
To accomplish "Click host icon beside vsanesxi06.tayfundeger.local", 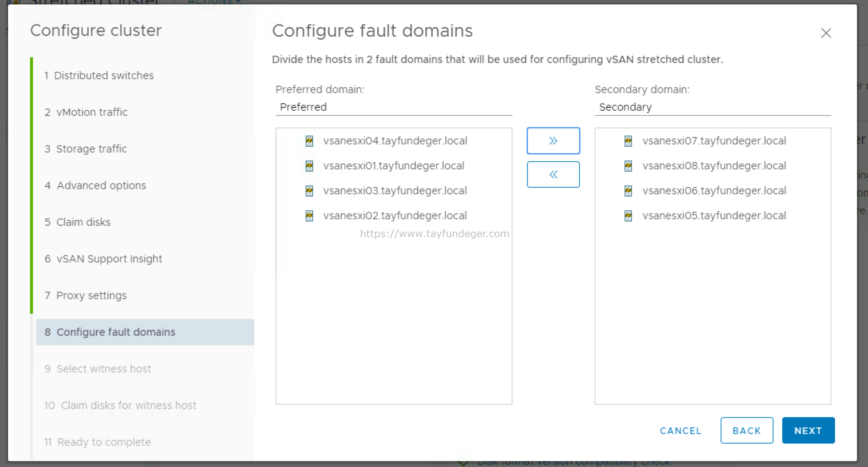I will 628,191.
